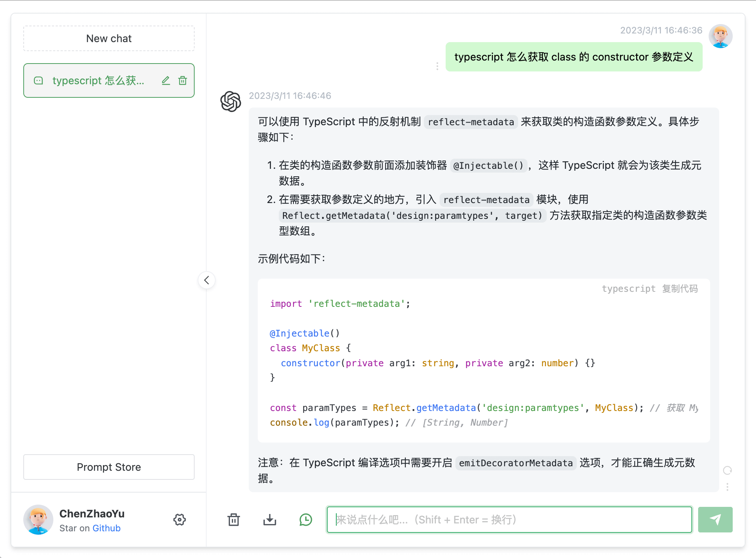The image size is (756, 558).
Task: Toggle visibility of the chat sidebar
Action: coord(207,280)
